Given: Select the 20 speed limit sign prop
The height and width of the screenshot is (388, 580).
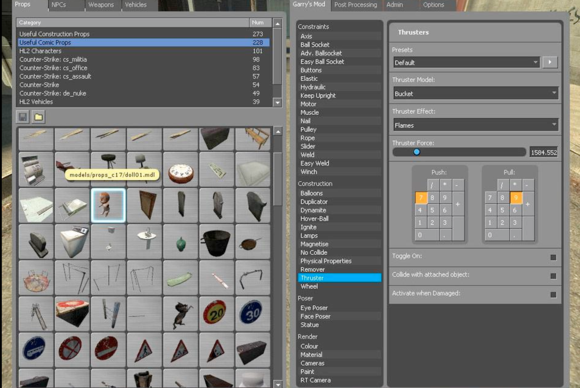Looking at the screenshot, I should 217,314.
